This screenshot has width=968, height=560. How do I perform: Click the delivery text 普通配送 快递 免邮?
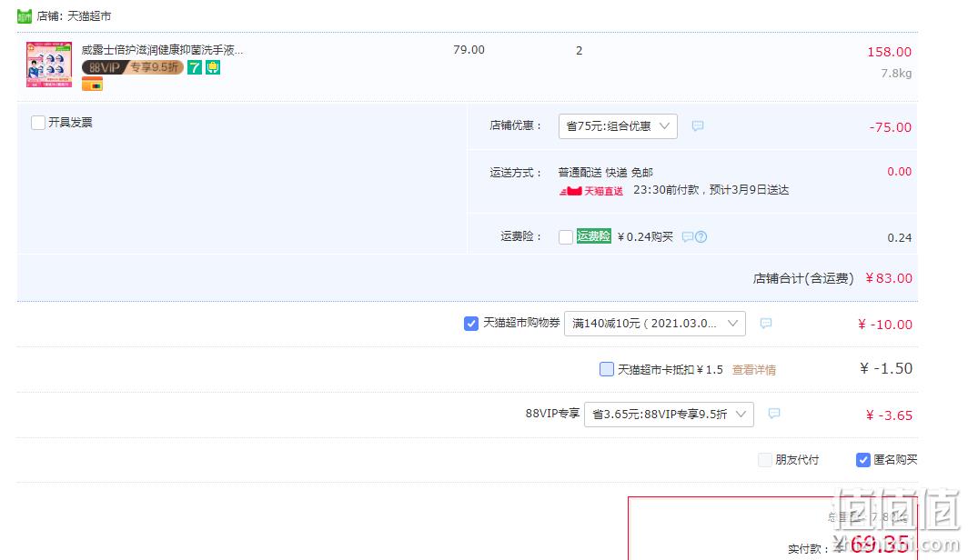click(x=605, y=172)
